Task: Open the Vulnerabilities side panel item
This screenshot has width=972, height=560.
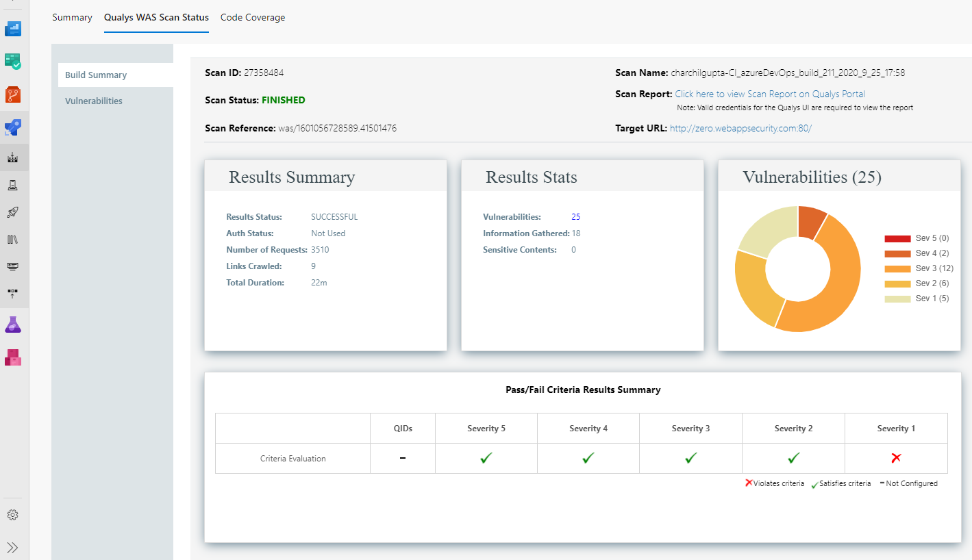Action: (94, 101)
